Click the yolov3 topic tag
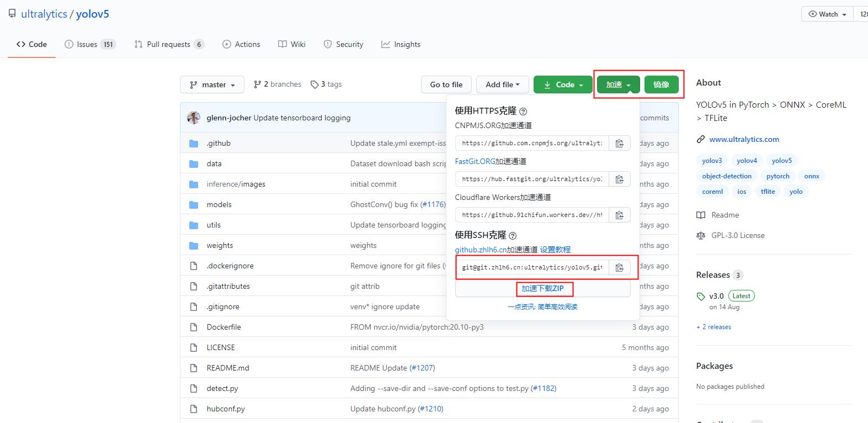868x423 pixels. (x=712, y=161)
